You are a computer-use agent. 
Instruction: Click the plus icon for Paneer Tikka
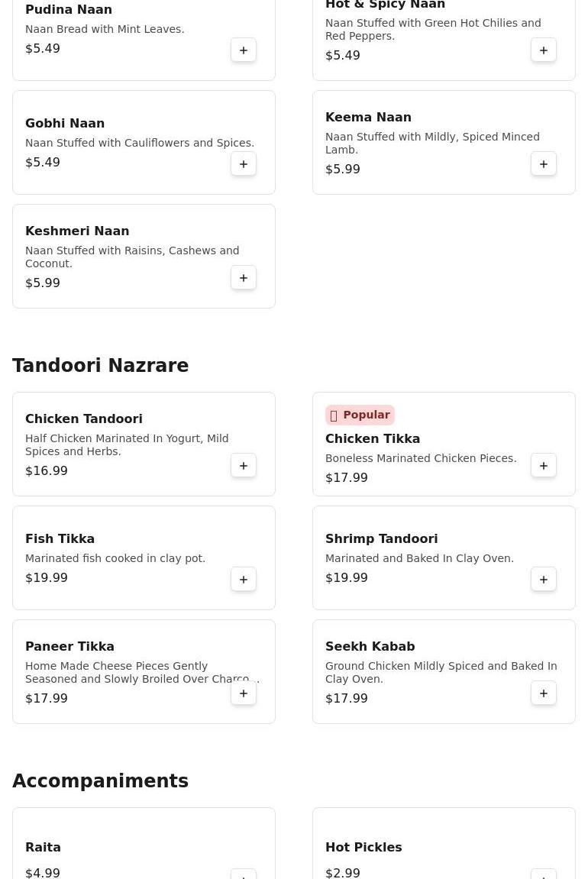pos(244,693)
